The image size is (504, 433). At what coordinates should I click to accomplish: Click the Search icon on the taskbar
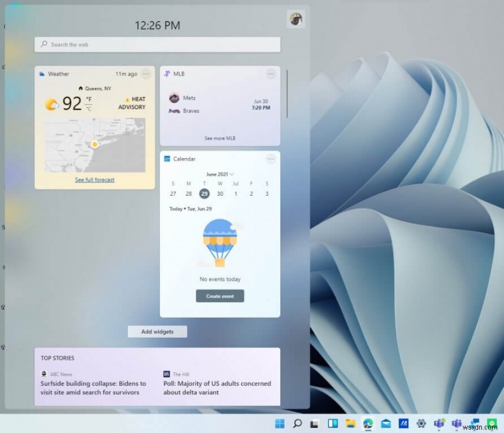coord(297,424)
